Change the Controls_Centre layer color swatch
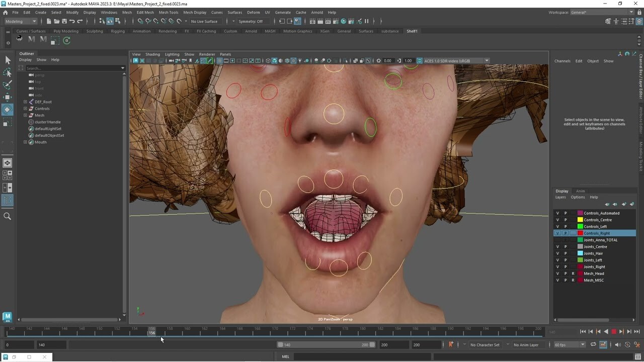 tap(580, 220)
